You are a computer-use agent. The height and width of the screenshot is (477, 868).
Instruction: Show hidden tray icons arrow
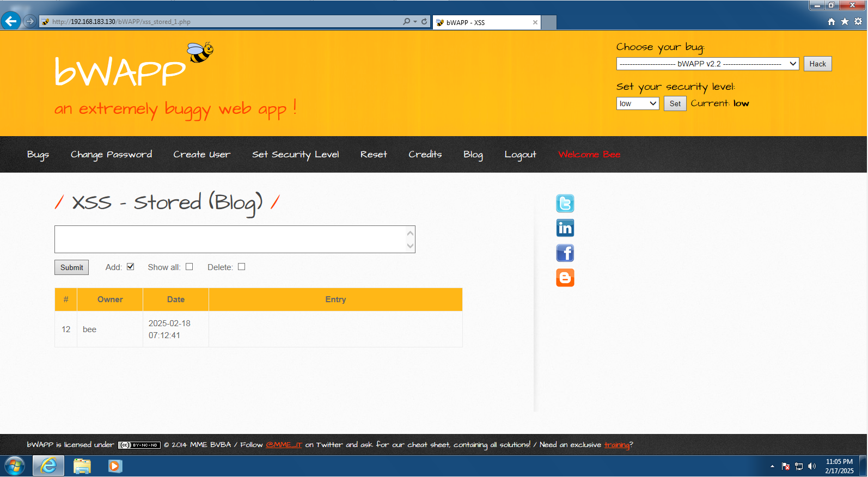click(x=772, y=466)
